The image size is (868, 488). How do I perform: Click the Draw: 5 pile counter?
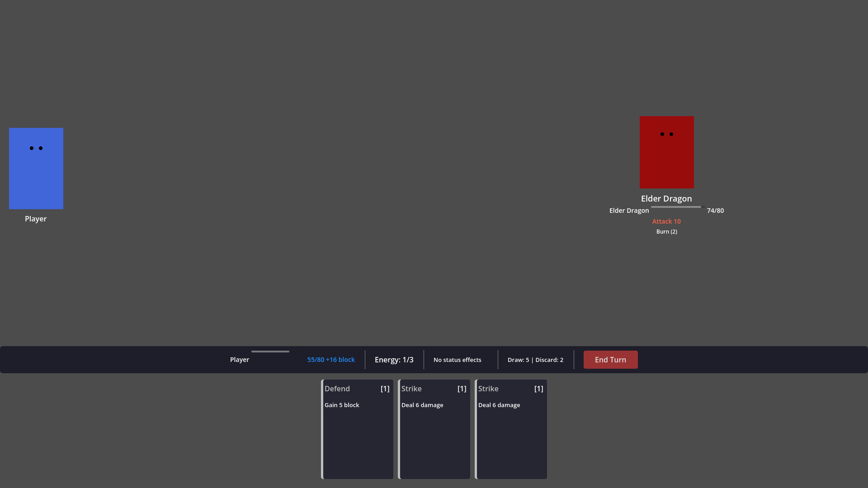click(518, 360)
